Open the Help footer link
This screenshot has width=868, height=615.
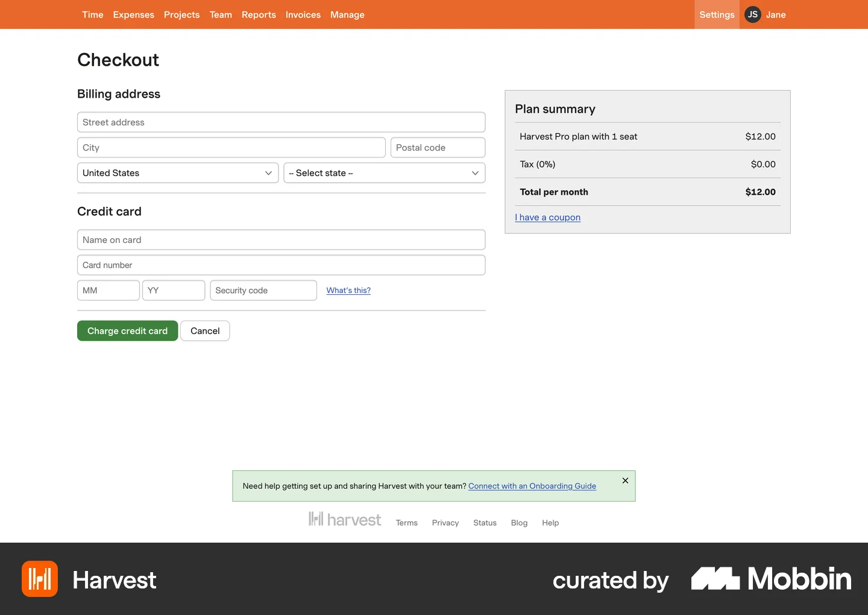pyautogui.click(x=550, y=523)
